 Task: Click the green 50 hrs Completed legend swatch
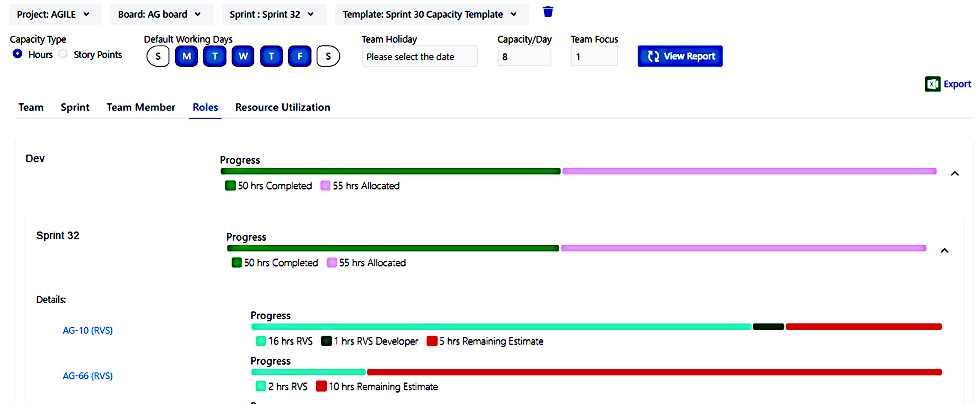230,185
